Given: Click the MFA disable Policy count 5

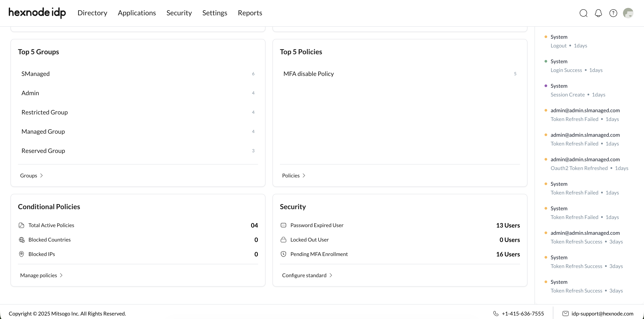Looking at the screenshot, I should pyautogui.click(x=515, y=74).
